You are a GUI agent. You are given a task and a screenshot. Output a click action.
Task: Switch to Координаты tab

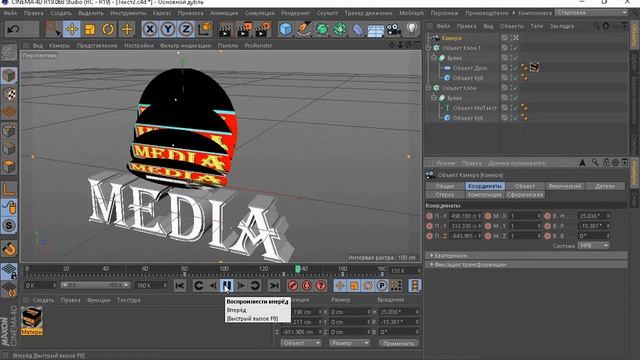pyautogui.click(x=484, y=186)
